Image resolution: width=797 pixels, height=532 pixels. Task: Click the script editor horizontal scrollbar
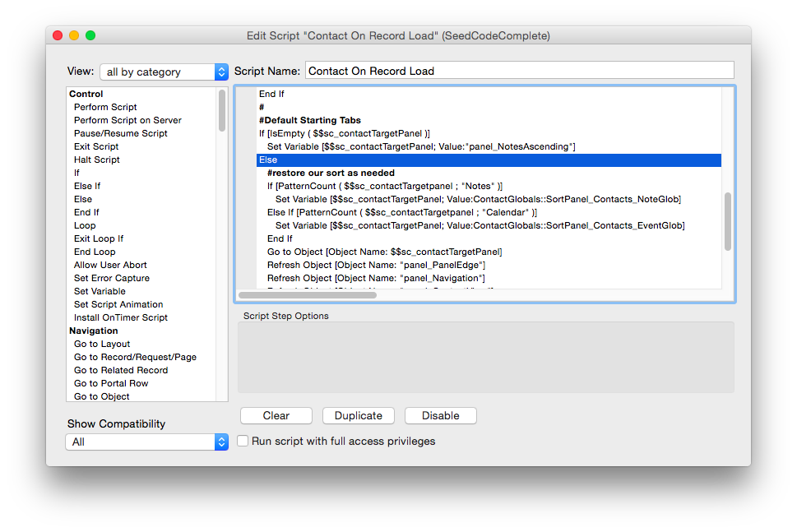[x=307, y=294]
